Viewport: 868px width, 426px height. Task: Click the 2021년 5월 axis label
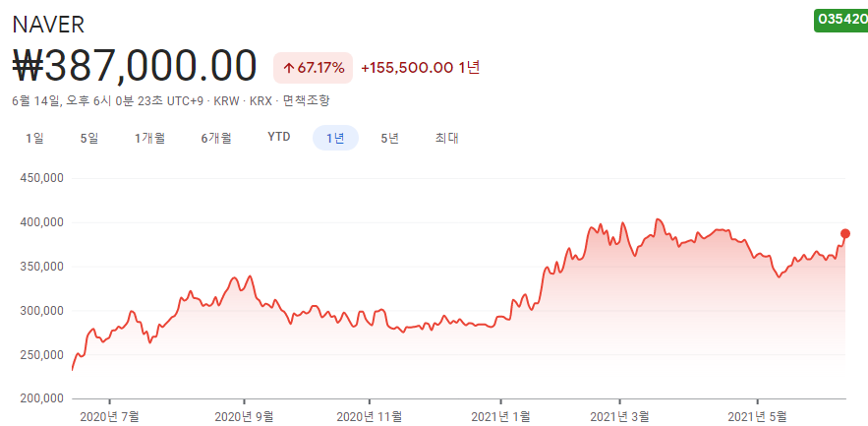click(x=757, y=415)
